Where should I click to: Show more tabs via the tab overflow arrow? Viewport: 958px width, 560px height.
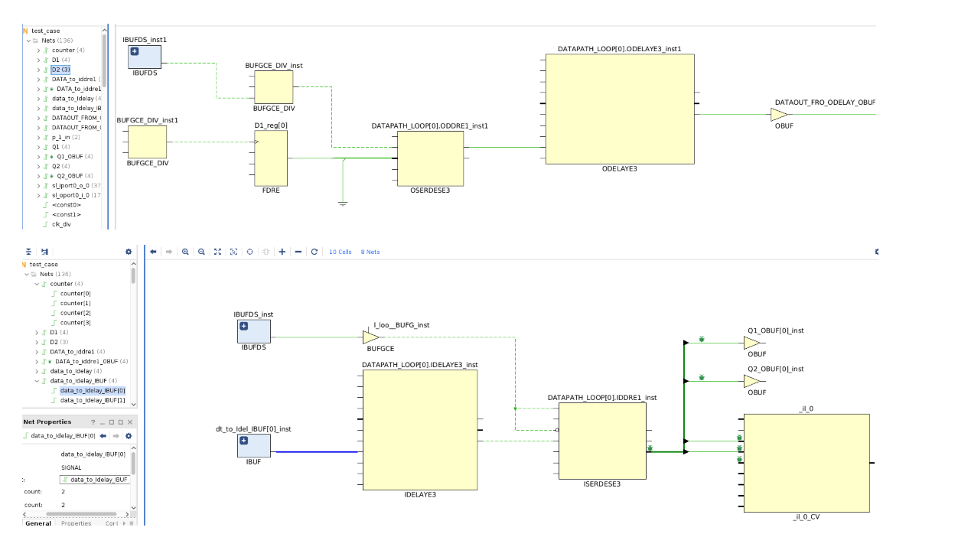click(124, 523)
